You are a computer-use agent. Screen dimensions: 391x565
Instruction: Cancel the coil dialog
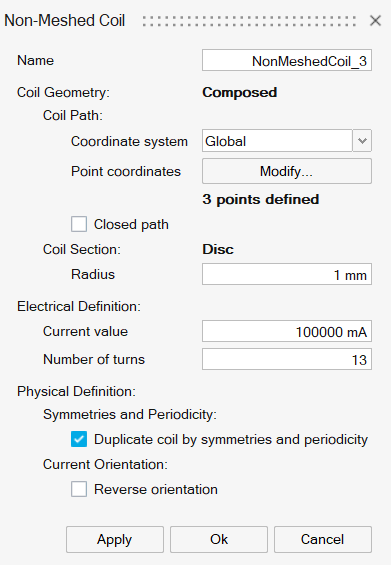[323, 539]
